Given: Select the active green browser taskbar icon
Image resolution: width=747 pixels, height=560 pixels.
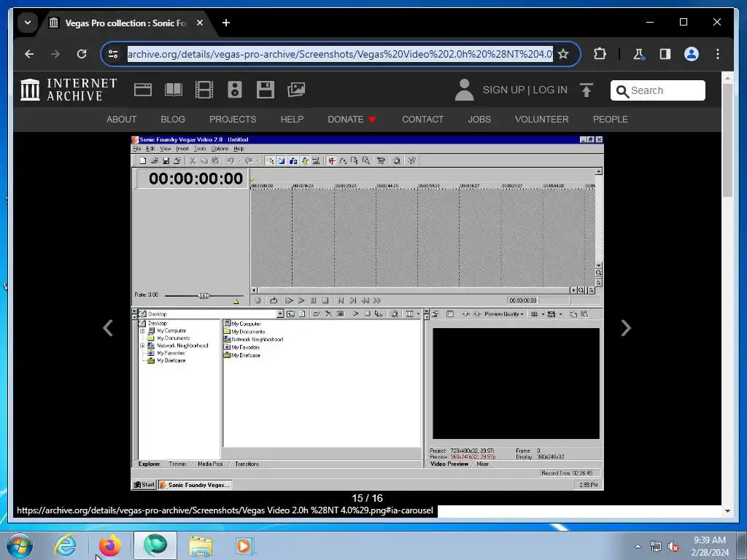Looking at the screenshot, I should pyautogui.click(x=155, y=545).
